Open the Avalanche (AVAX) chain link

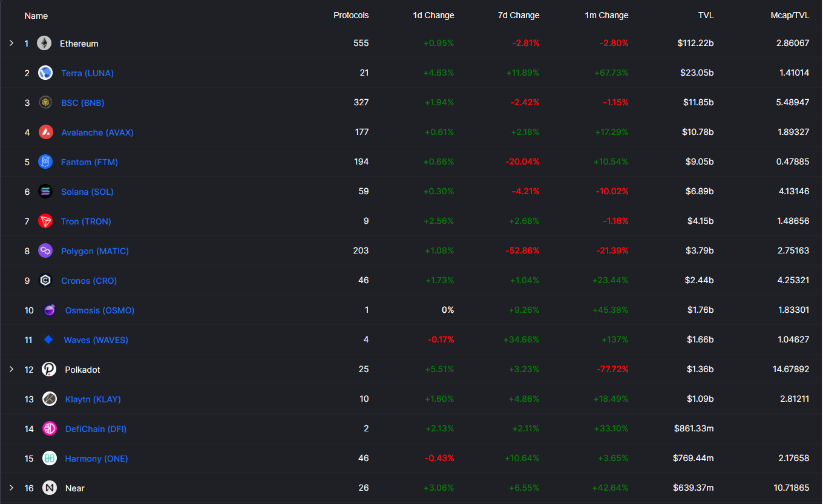click(97, 133)
